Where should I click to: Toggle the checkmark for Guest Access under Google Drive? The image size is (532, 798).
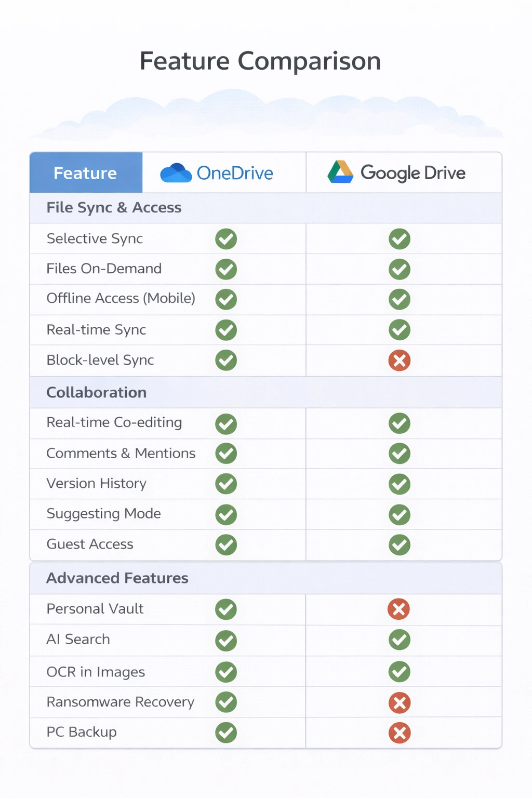point(399,544)
